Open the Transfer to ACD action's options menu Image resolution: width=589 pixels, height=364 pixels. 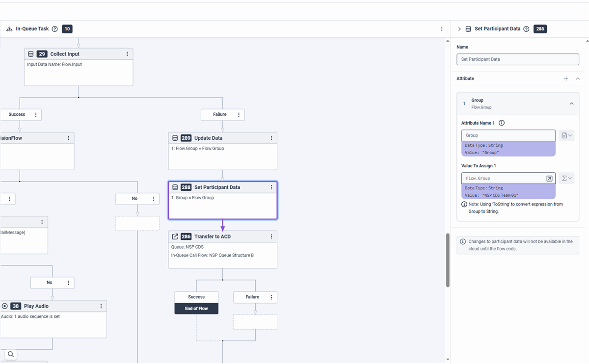[x=271, y=236]
